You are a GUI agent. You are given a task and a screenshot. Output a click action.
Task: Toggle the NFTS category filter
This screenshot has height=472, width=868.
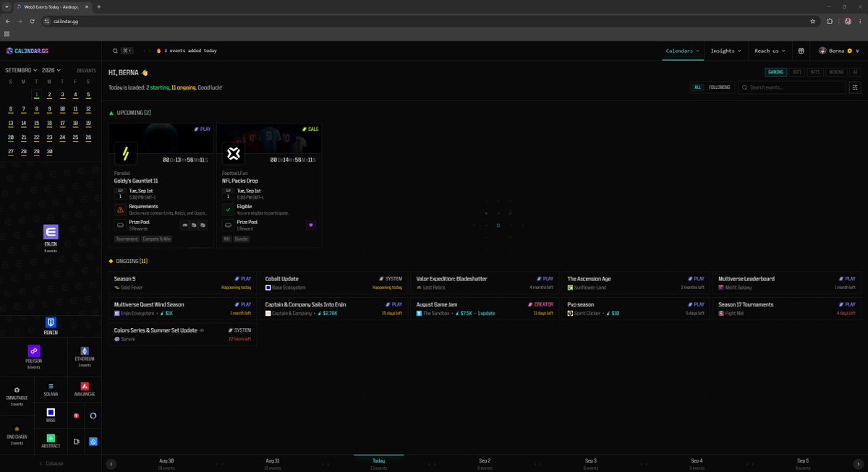click(815, 72)
